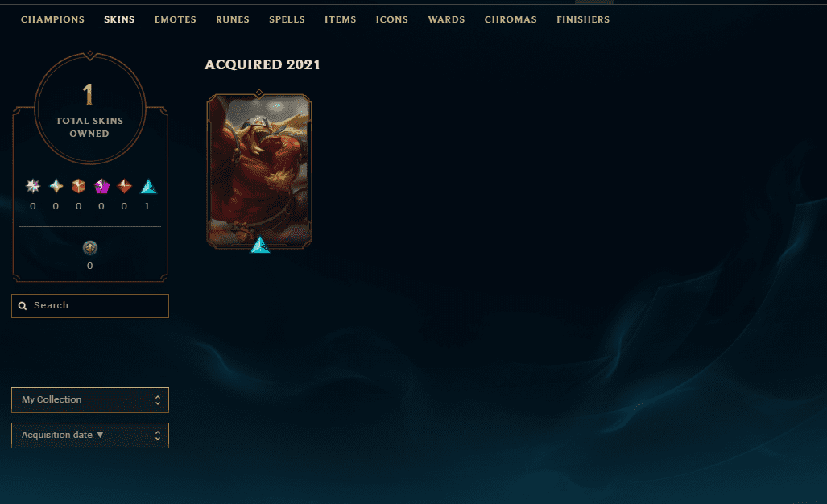Click the magenta Epic skin tier gem
The image size is (827, 504).
pyautogui.click(x=101, y=186)
